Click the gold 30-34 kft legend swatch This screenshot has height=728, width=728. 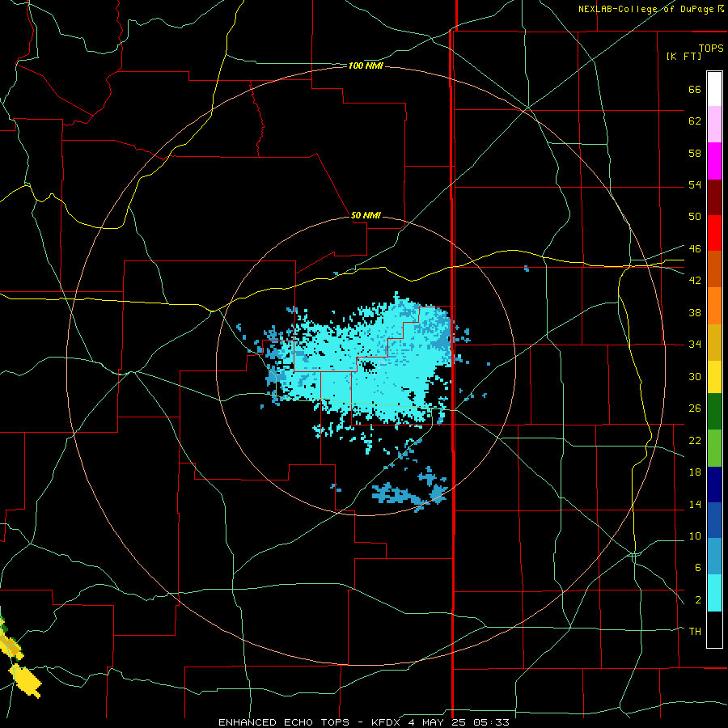click(714, 342)
